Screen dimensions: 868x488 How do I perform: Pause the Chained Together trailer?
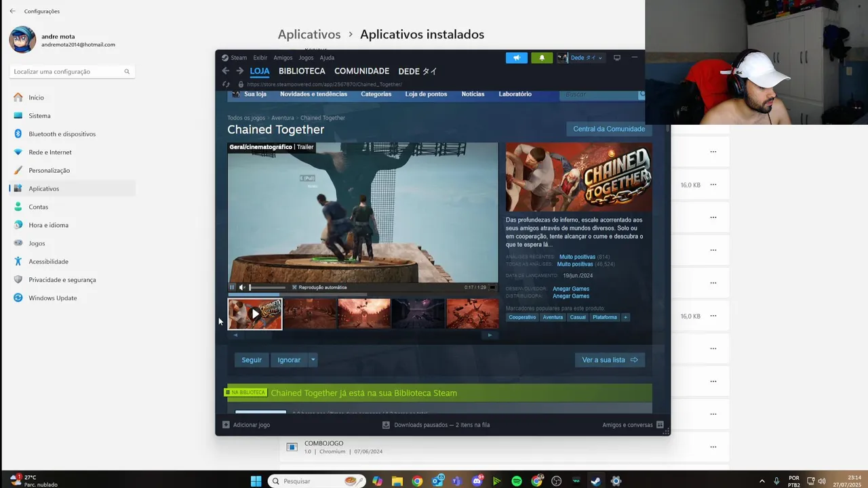(x=232, y=287)
